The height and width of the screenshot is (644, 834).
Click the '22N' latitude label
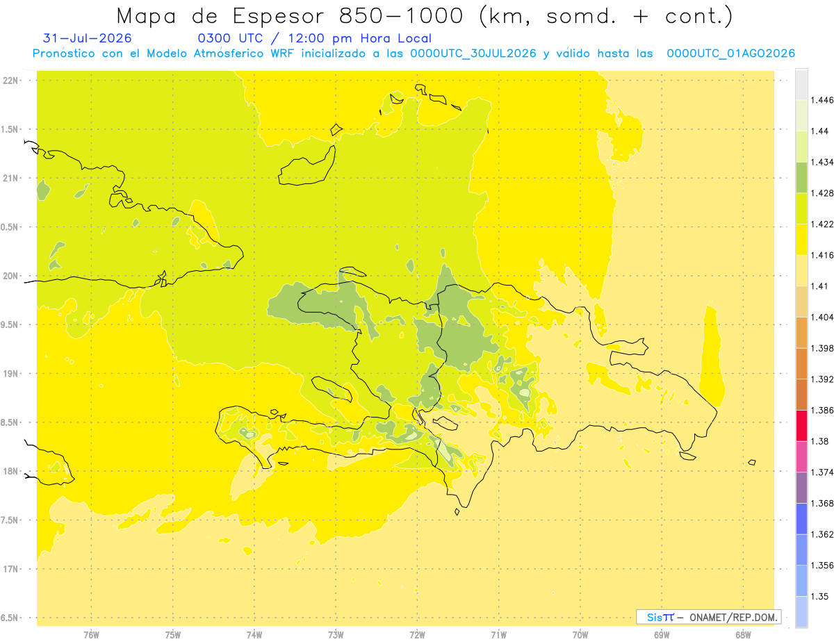click(x=12, y=81)
